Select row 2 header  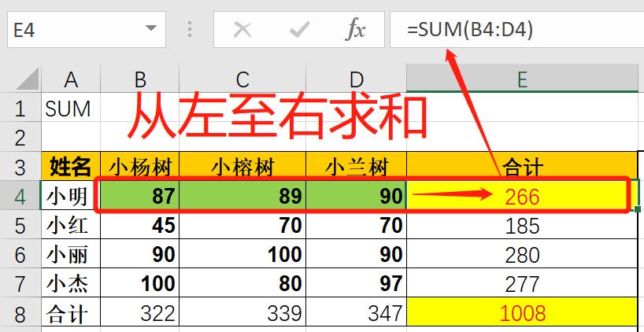(20, 137)
